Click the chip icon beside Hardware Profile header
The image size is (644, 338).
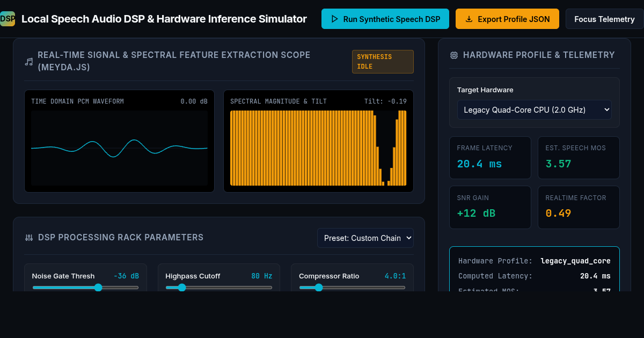(x=454, y=55)
